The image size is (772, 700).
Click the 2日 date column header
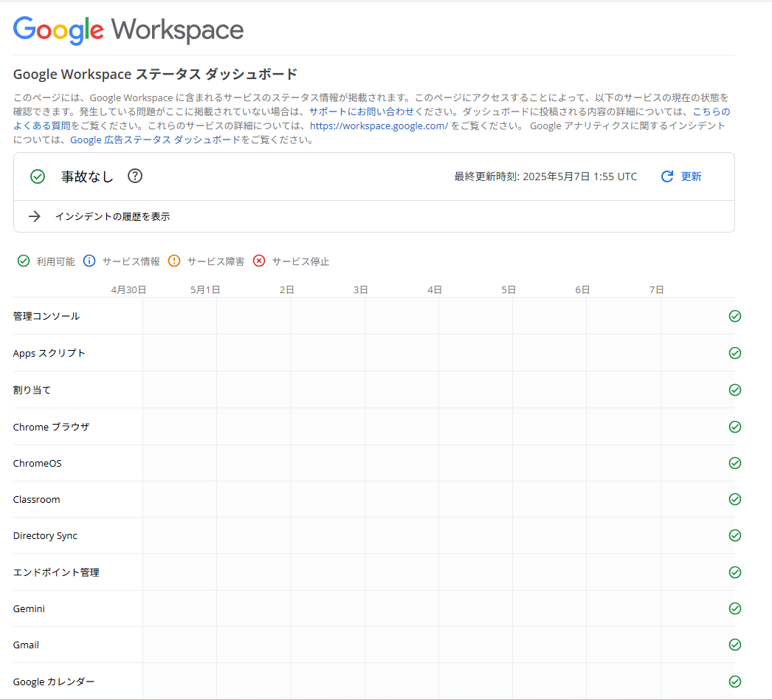click(x=286, y=289)
